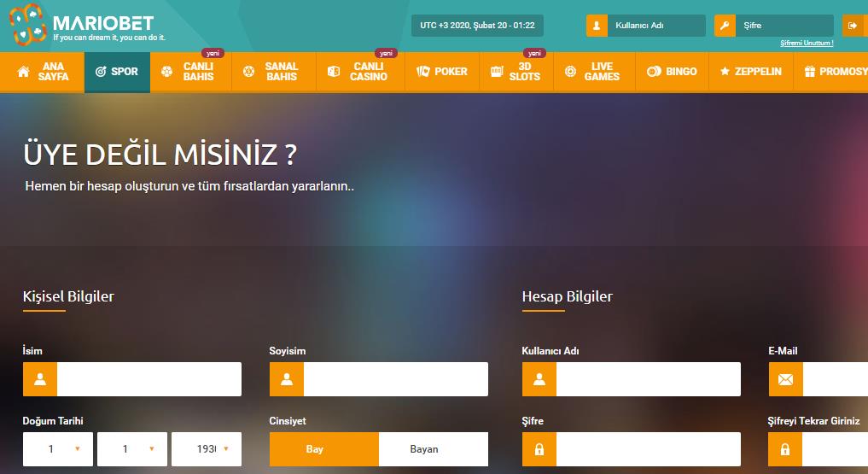The height and width of the screenshot is (474, 868).
Task: Click into Şifreyi Tekrar Giriniz field
Action: [836, 449]
